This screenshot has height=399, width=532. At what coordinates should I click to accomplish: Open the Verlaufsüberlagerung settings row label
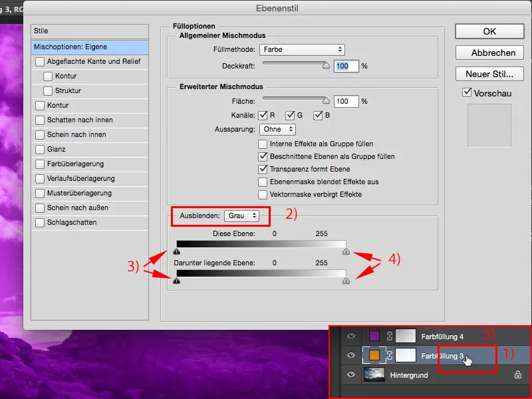(x=80, y=178)
